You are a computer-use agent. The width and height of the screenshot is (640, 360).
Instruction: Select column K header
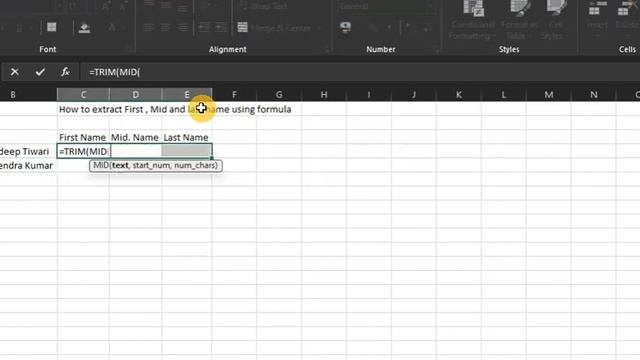point(459,95)
